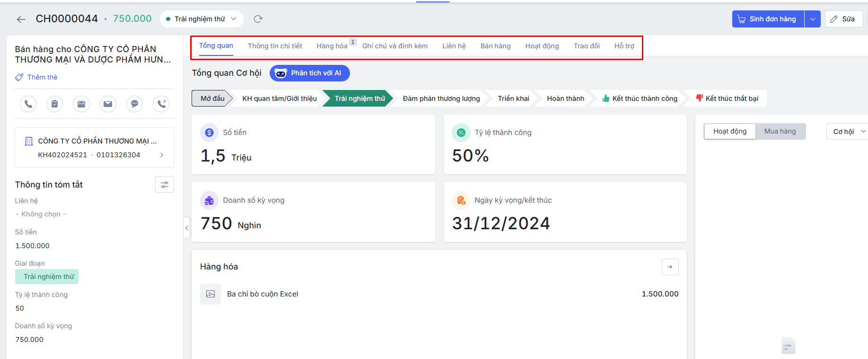Select Triển khai stage
The image size is (868, 359).
pos(514,99)
